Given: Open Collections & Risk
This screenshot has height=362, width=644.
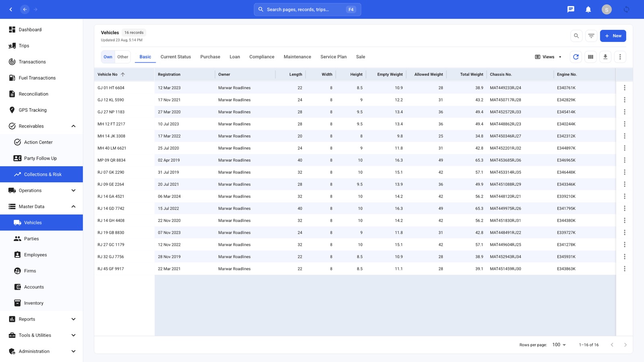Looking at the screenshot, I should point(41,174).
